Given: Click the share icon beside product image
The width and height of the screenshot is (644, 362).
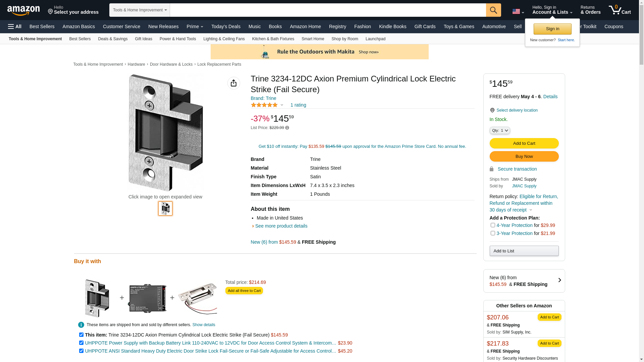Looking at the screenshot, I should (x=233, y=83).
